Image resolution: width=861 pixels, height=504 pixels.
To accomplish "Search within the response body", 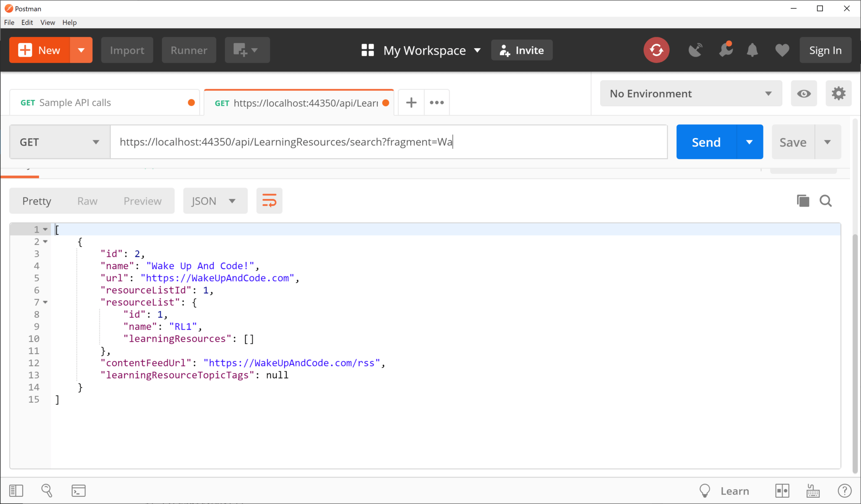I will click(x=825, y=201).
